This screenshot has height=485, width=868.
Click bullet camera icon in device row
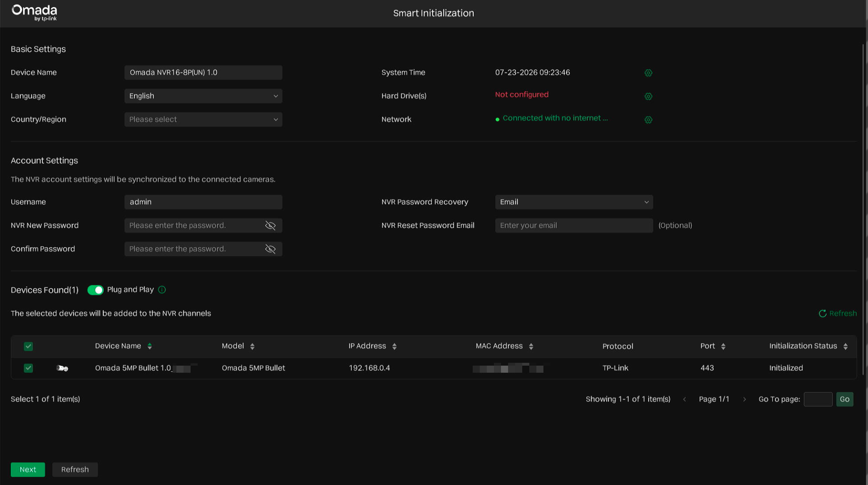pos(62,368)
